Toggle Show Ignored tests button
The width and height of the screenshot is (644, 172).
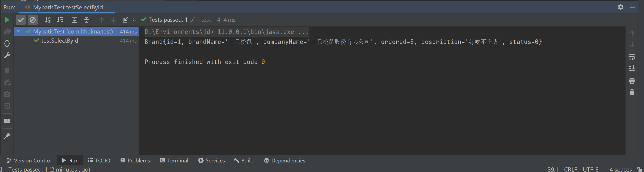[33, 20]
